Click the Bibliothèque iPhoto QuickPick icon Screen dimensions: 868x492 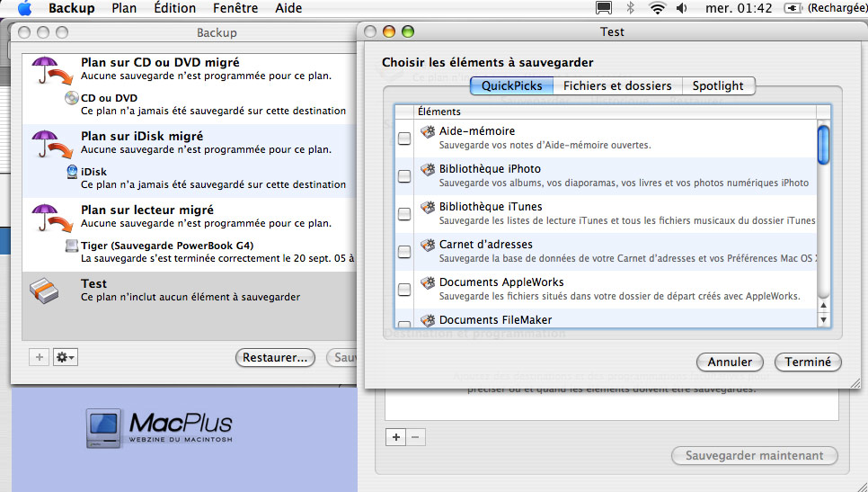click(x=428, y=169)
